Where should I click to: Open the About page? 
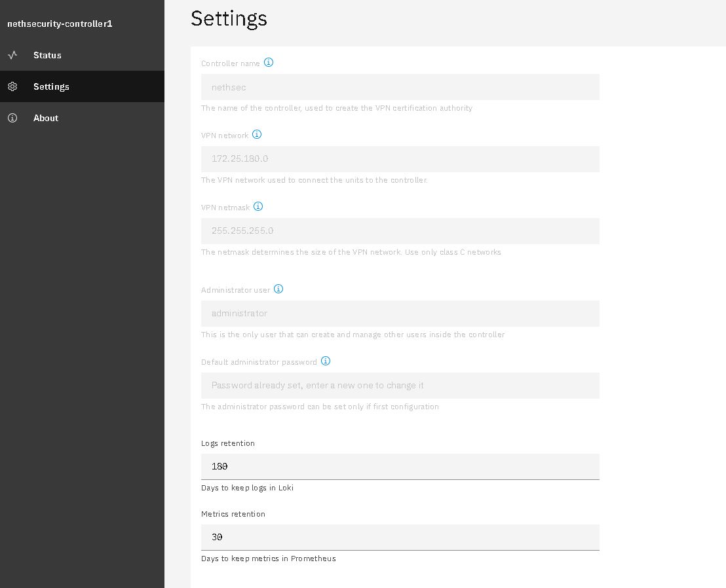click(82, 118)
